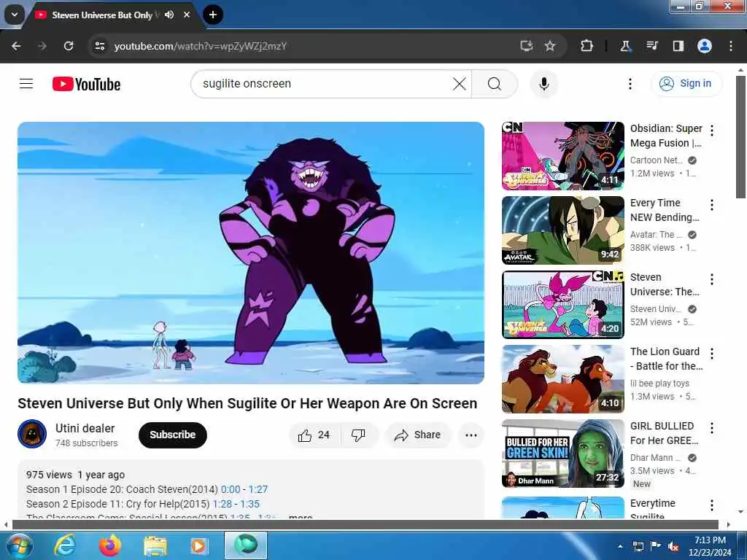Screen dimensions: 747x560
Task: Open 'Obsidian: Super Mega Fusion' title link
Action: [666, 136]
